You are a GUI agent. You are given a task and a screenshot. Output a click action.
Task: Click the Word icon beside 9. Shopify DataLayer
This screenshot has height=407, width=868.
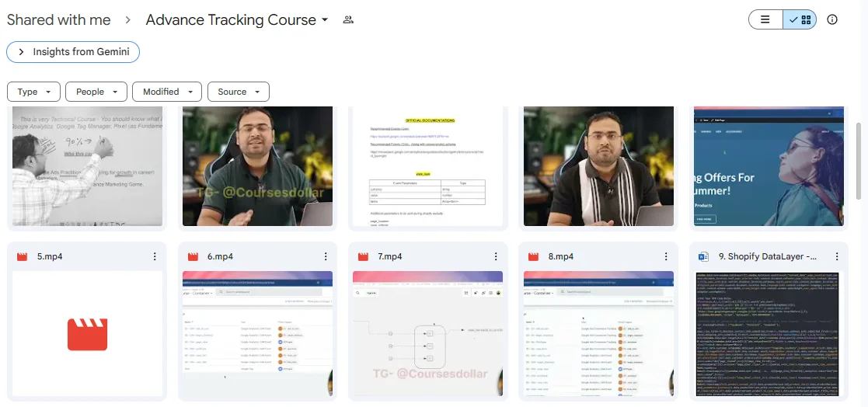coord(704,257)
